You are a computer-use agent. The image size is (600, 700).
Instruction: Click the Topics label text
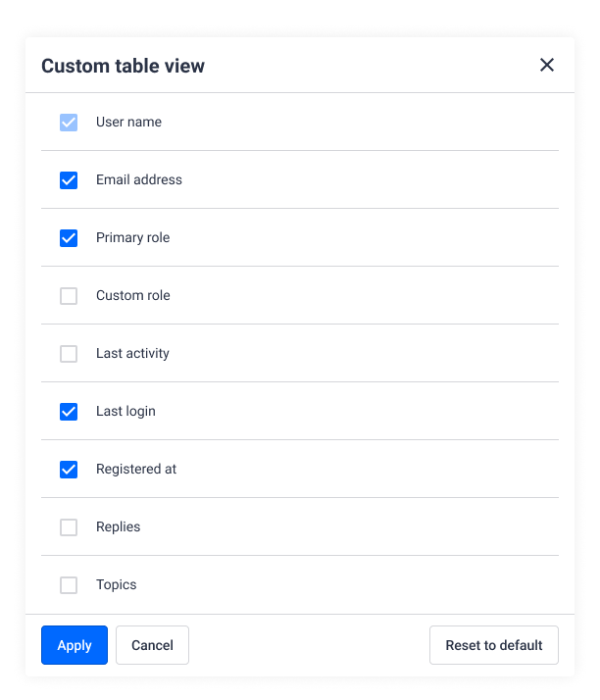click(116, 584)
